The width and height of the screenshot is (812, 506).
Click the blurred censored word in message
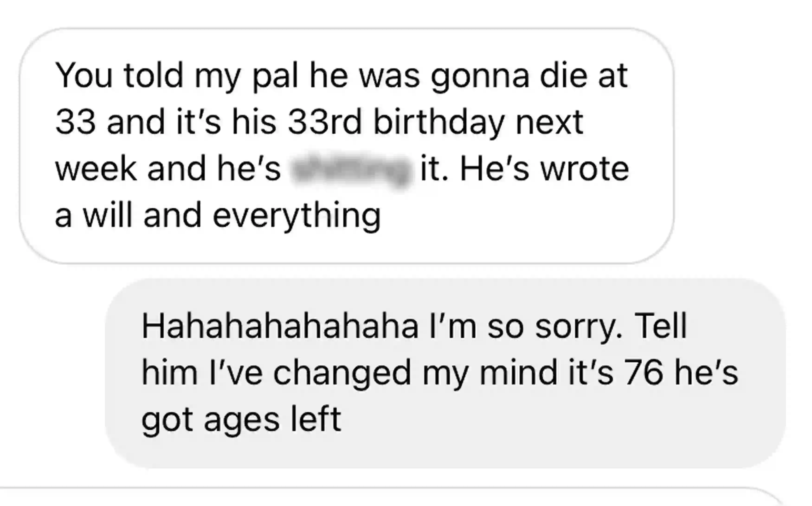coord(351,169)
